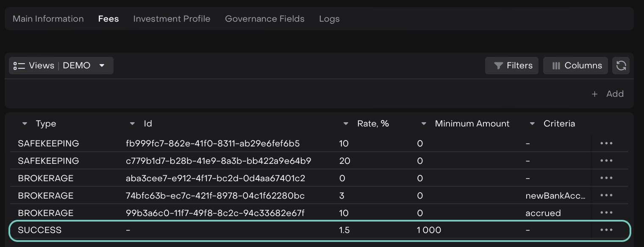Open more options for first SAFEKEEPING row

pyautogui.click(x=606, y=143)
